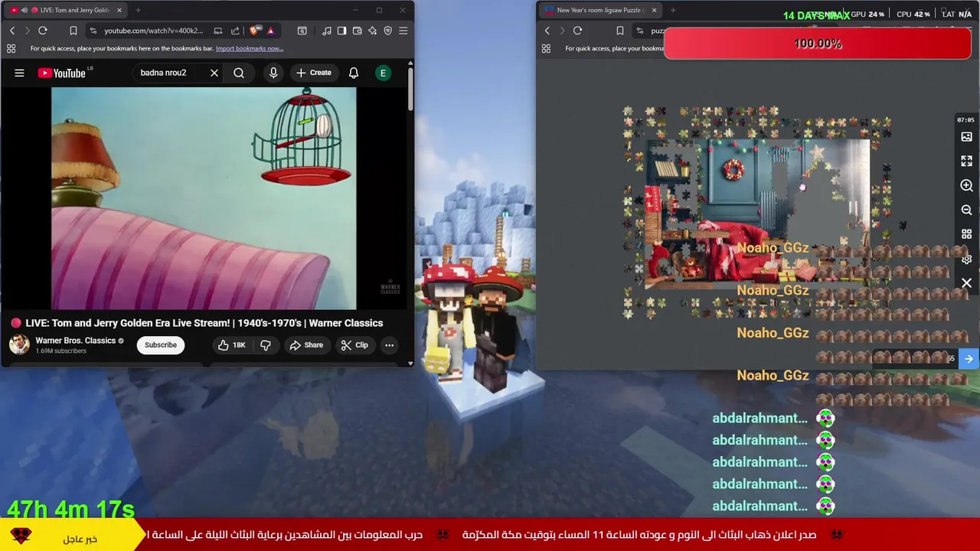
Task: Reload the jigsaw puzzle page
Action: pos(577,31)
